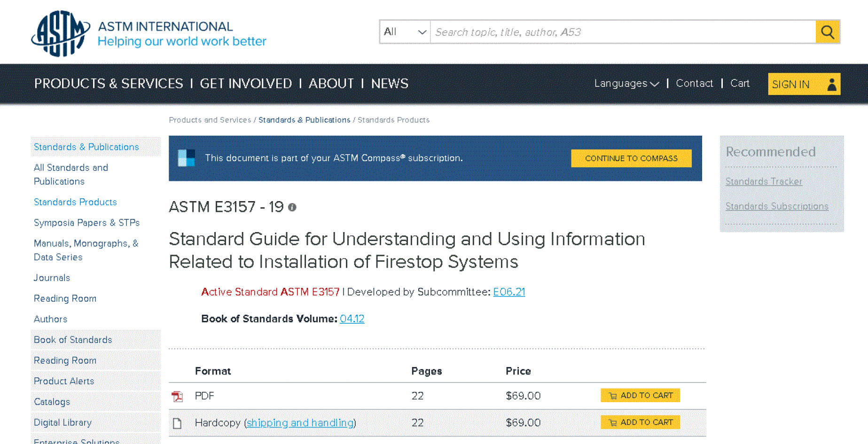Open the All search category dropdown
This screenshot has width=868, height=444.
[405, 32]
